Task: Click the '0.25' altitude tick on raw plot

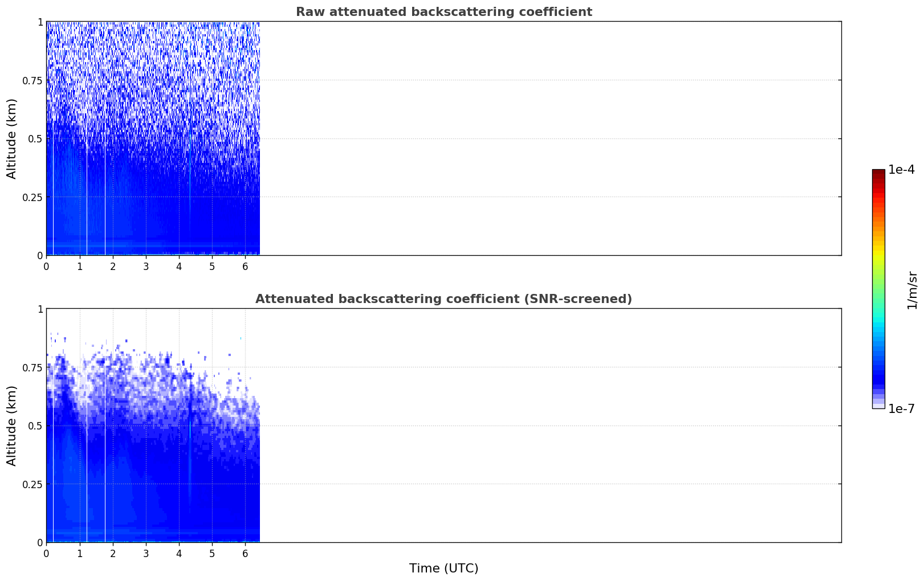Action: [x=32, y=197]
